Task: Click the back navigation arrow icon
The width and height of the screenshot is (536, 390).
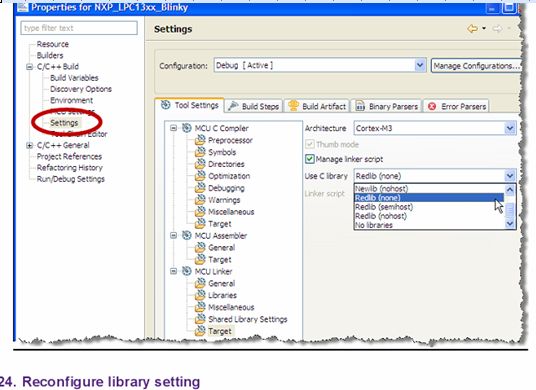Action: point(472,29)
